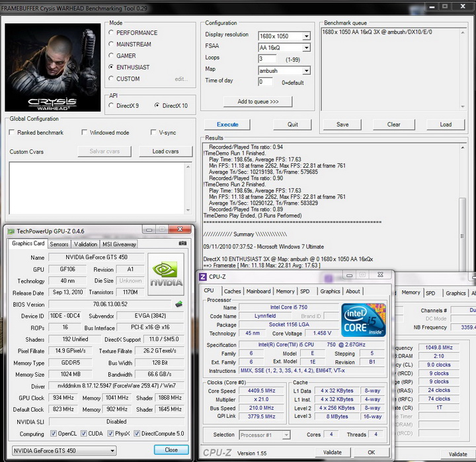Save the benchmark queue
Image resolution: width=476 pixels, height=462 pixels.
(342, 124)
